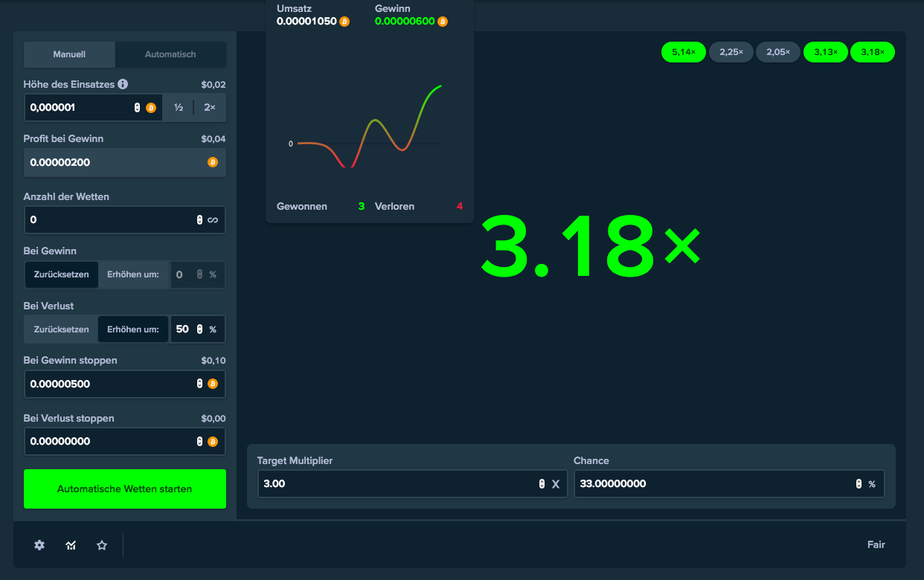Click stepper arrows in Anzahl der Wetten field
This screenshot has width=924, height=580.
(x=199, y=220)
